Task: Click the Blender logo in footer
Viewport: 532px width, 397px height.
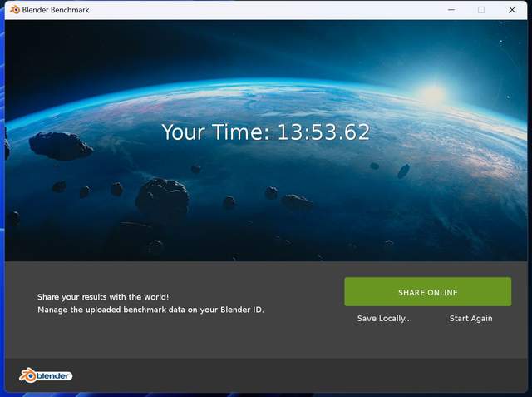Action: click(46, 375)
